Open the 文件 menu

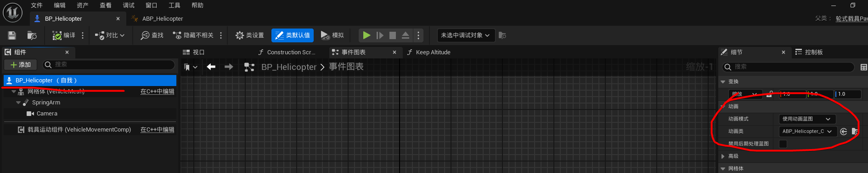click(x=37, y=6)
